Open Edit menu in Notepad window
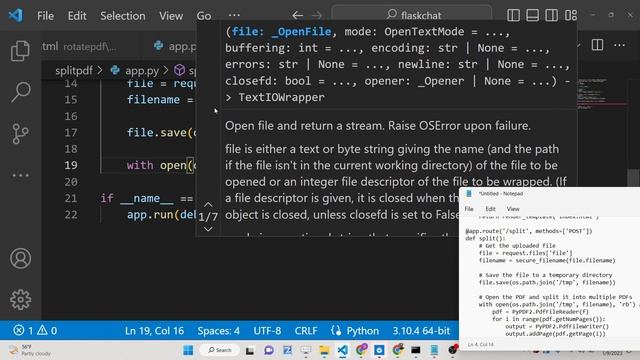This screenshot has width=640, height=360. coord(490,209)
